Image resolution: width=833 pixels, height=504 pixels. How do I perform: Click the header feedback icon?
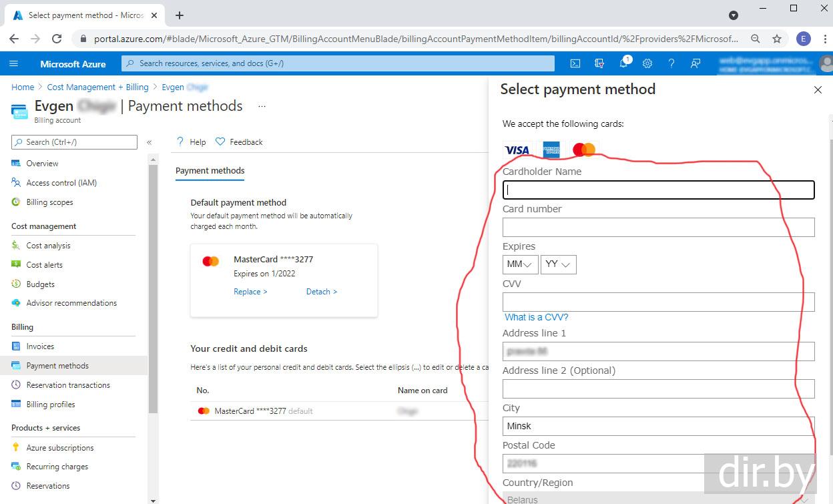click(696, 63)
